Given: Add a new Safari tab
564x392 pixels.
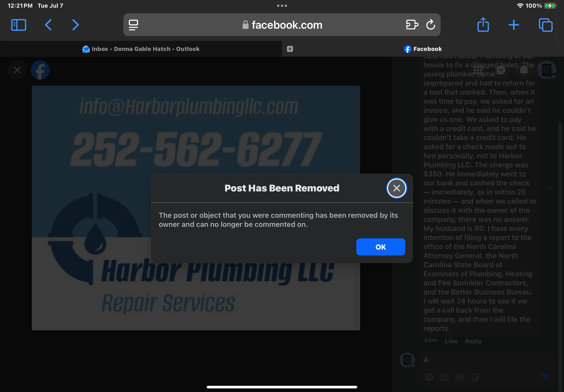Looking at the screenshot, I should (514, 25).
